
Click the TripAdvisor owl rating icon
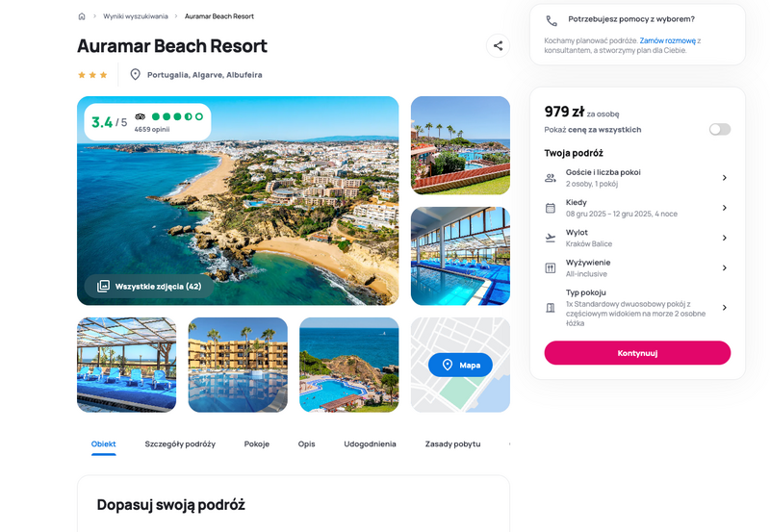click(141, 116)
